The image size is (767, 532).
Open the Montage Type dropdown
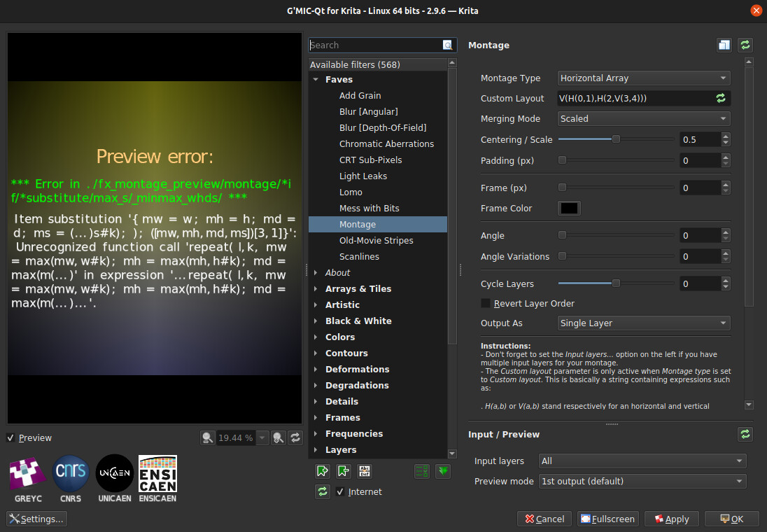[x=644, y=78]
